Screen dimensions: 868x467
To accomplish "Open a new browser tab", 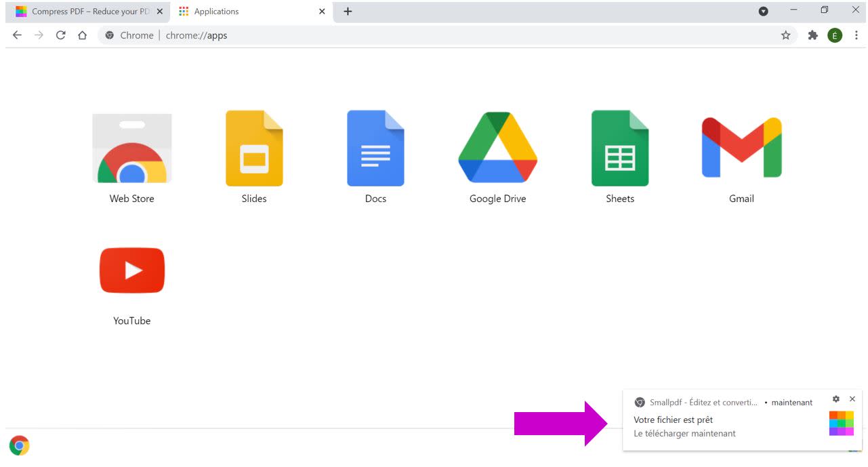I will coord(348,11).
